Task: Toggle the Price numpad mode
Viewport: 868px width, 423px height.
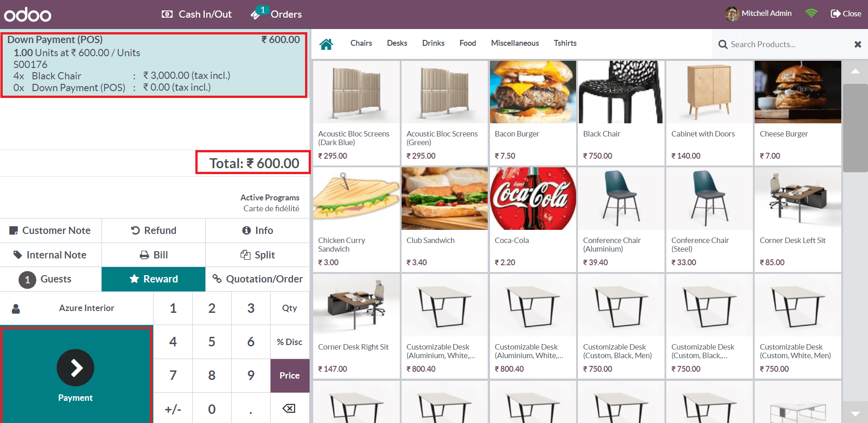Action: point(290,375)
